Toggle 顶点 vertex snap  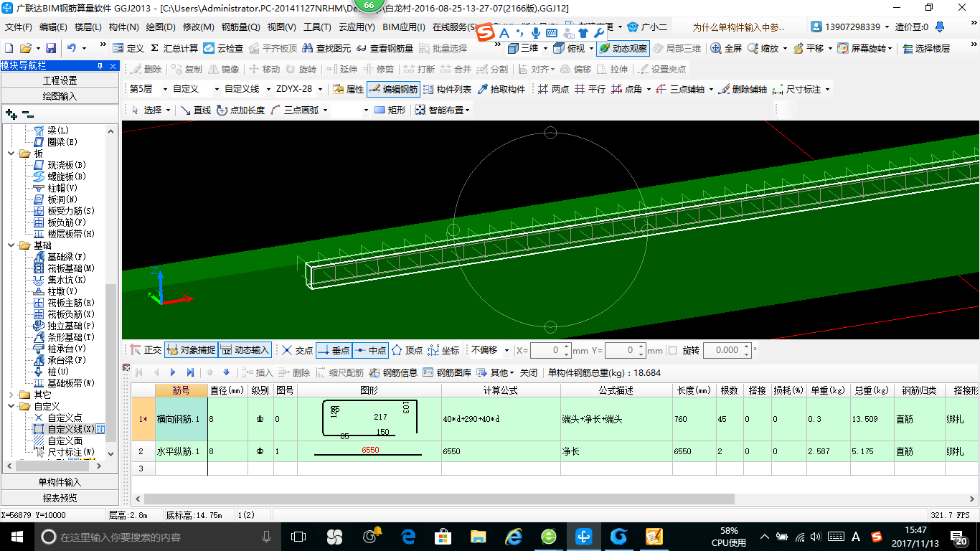coord(407,350)
